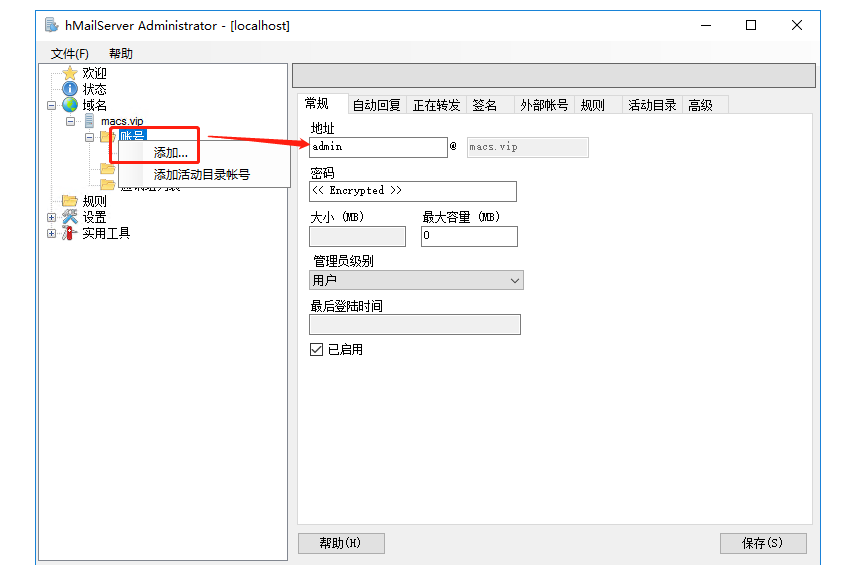Image resolution: width=849 pixels, height=565 pixels.
Task: Select 添加活动目录帐号 in context menu
Action: [x=202, y=174]
